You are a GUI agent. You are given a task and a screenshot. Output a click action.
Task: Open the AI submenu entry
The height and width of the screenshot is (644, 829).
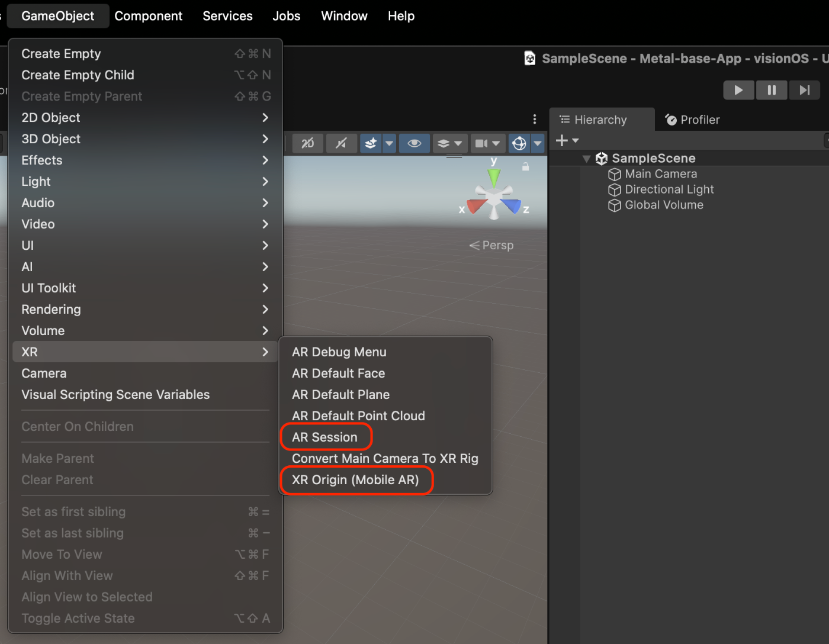coord(146,267)
